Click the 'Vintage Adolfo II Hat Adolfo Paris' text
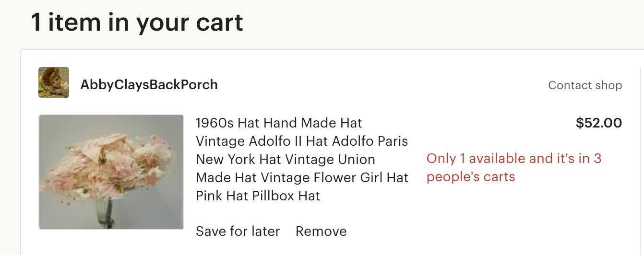The width and height of the screenshot is (644, 255). (x=302, y=141)
